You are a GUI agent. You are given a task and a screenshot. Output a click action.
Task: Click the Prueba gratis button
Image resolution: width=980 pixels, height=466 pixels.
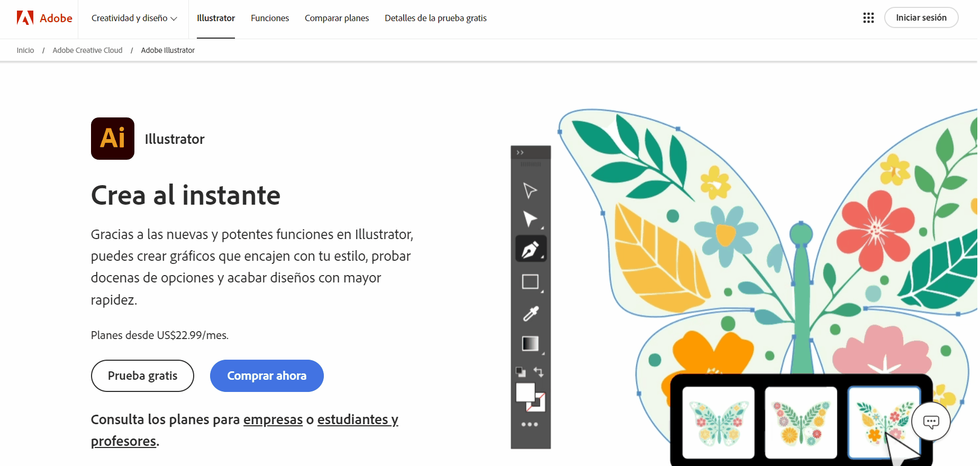pos(142,376)
